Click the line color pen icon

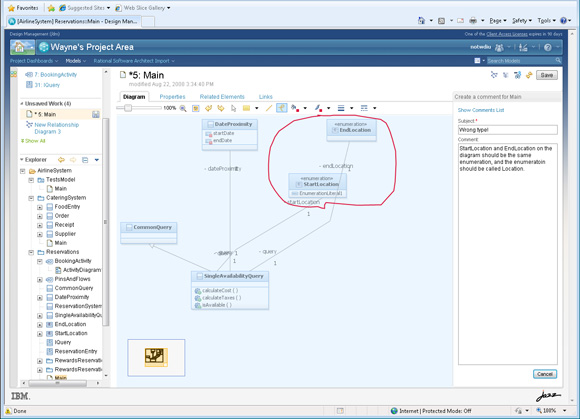click(x=318, y=108)
